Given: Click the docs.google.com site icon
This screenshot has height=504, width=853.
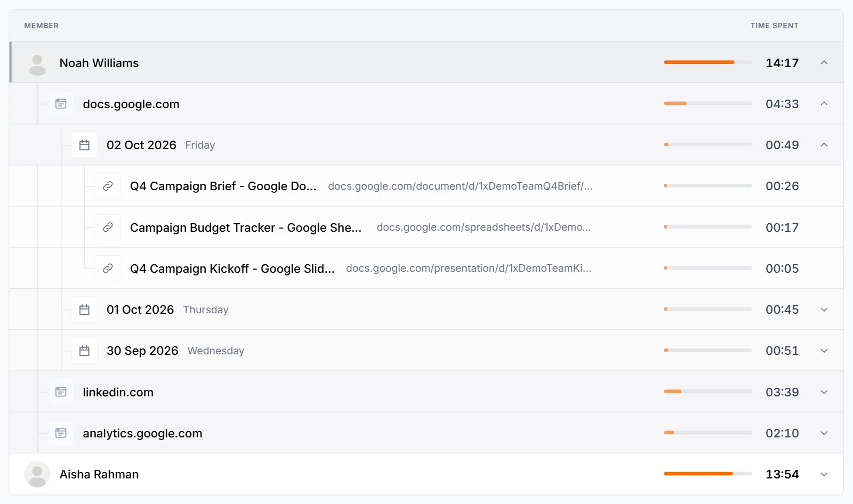Looking at the screenshot, I should click(x=61, y=104).
